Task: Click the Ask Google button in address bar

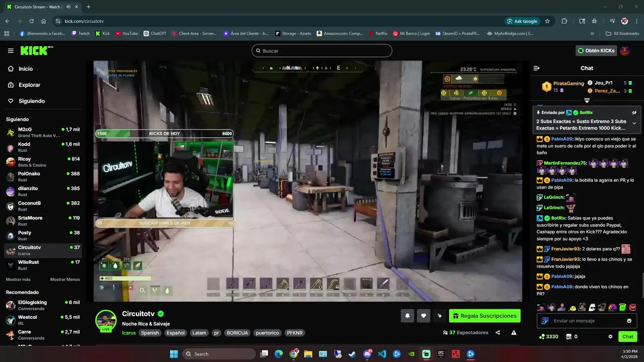Action: coord(522,21)
